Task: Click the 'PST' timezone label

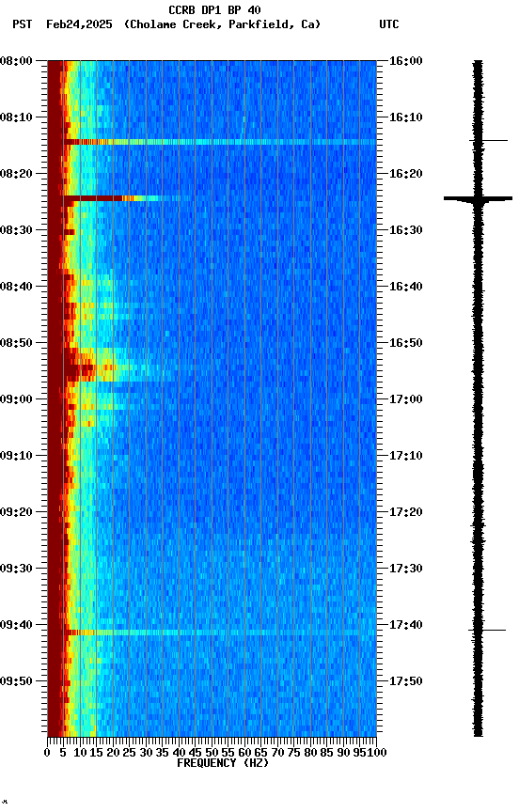Action: [23, 24]
